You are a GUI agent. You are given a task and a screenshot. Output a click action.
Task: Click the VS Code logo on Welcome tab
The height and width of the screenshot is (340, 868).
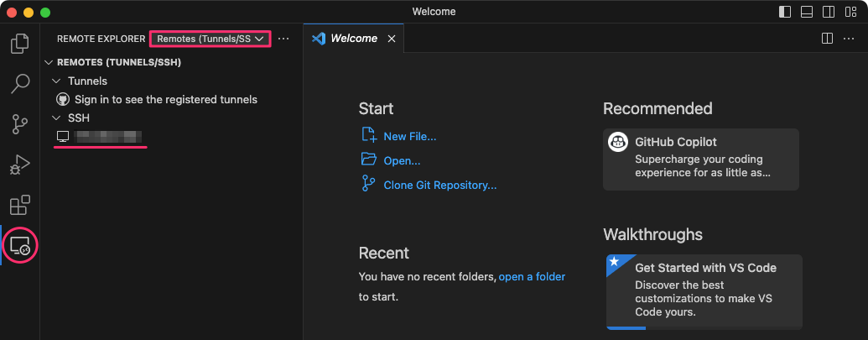[x=319, y=39]
